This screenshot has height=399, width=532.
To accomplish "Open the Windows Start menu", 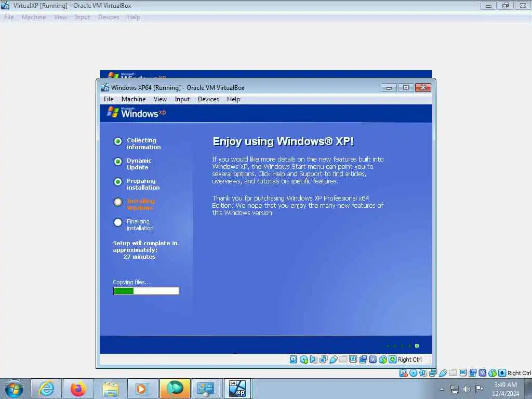I will 14,389.
